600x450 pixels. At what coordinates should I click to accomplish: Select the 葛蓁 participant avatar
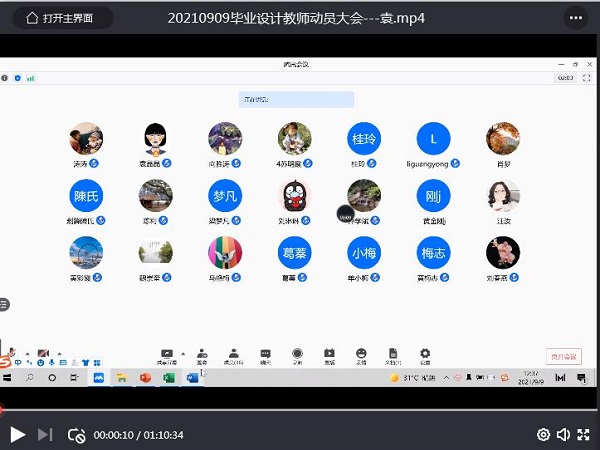(295, 253)
